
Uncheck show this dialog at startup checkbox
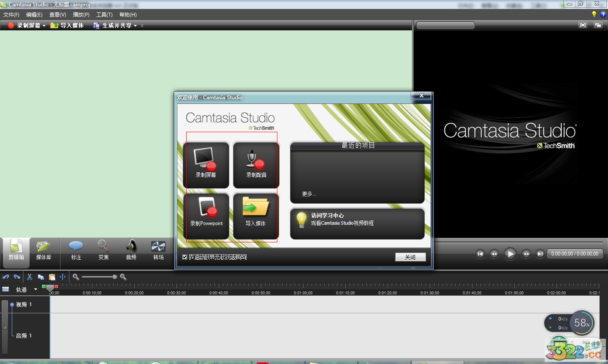pyautogui.click(x=185, y=257)
